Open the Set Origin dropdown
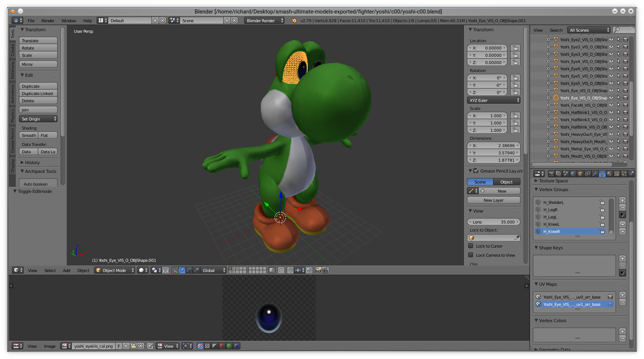Image resolution: width=644 pixels, height=359 pixels. click(x=38, y=119)
